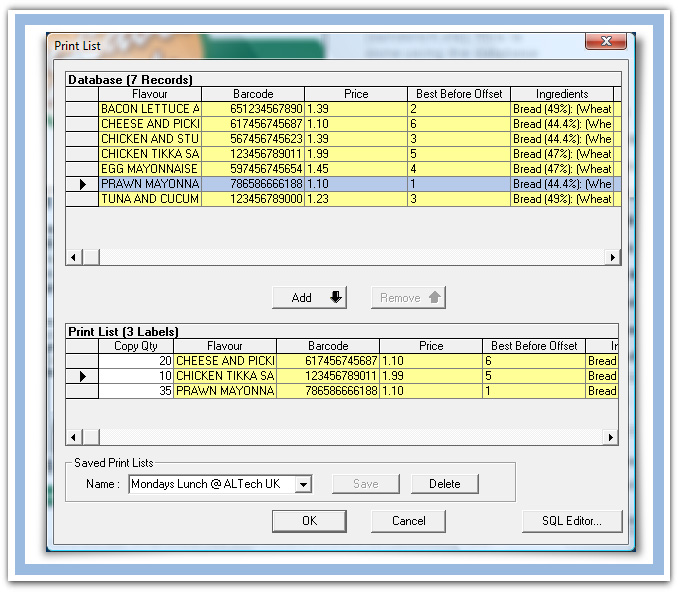Screen dimensions: 678x592
Task: Click Copy Qty cell showing 35
Action: (x=135, y=391)
